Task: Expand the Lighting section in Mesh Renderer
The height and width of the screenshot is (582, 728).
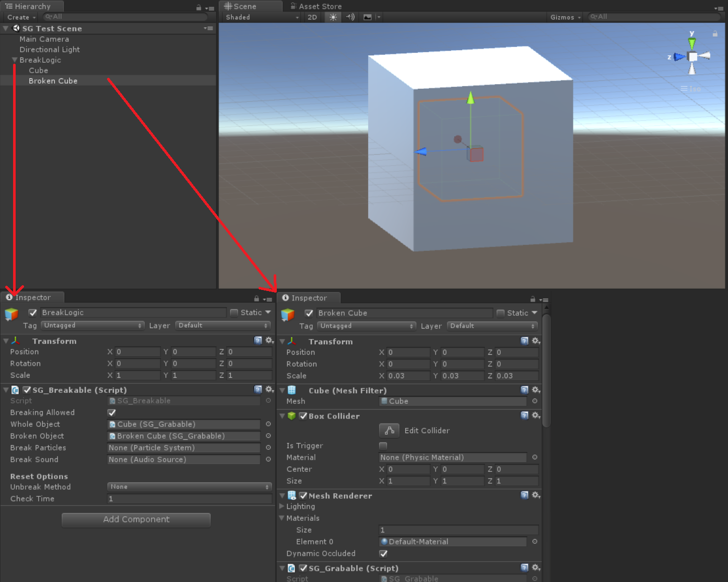Action: click(x=282, y=506)
